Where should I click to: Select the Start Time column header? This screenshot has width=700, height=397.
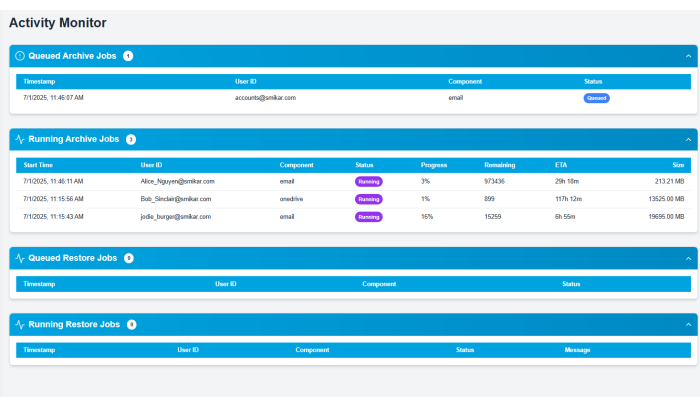pyautogui.click(x=38, y=165)
